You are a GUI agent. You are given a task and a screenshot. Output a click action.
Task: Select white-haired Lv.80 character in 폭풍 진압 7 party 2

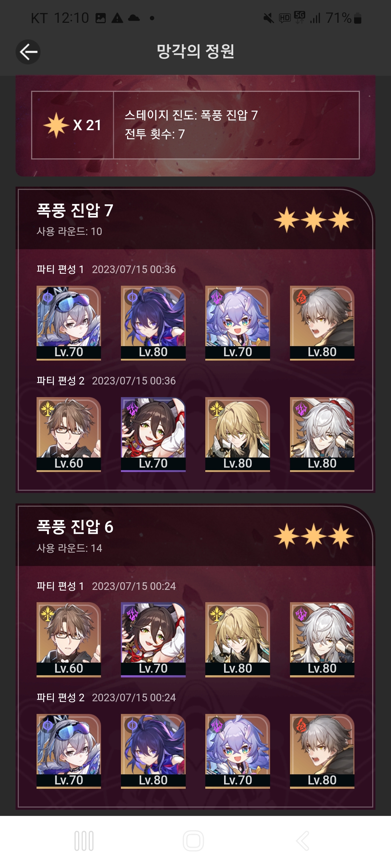pyautogui.click(x=322, y=434)
